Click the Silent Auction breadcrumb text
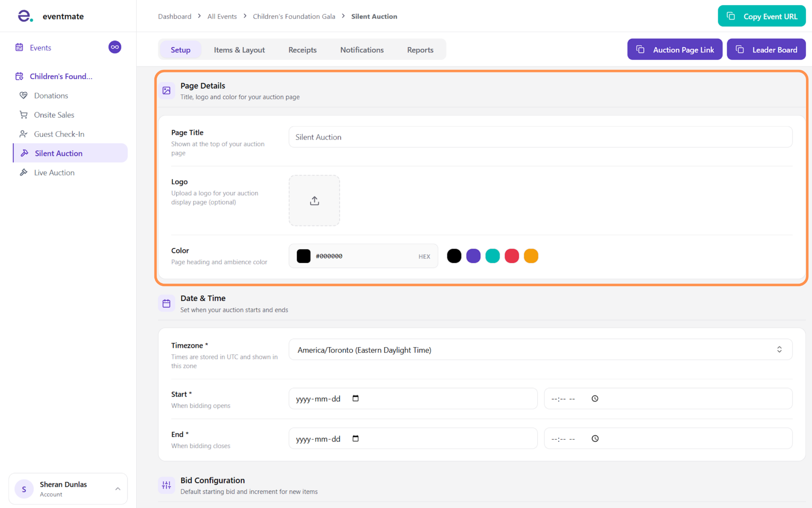The width and height of the screenshot is (812, 508). click(x=374, y=16)
